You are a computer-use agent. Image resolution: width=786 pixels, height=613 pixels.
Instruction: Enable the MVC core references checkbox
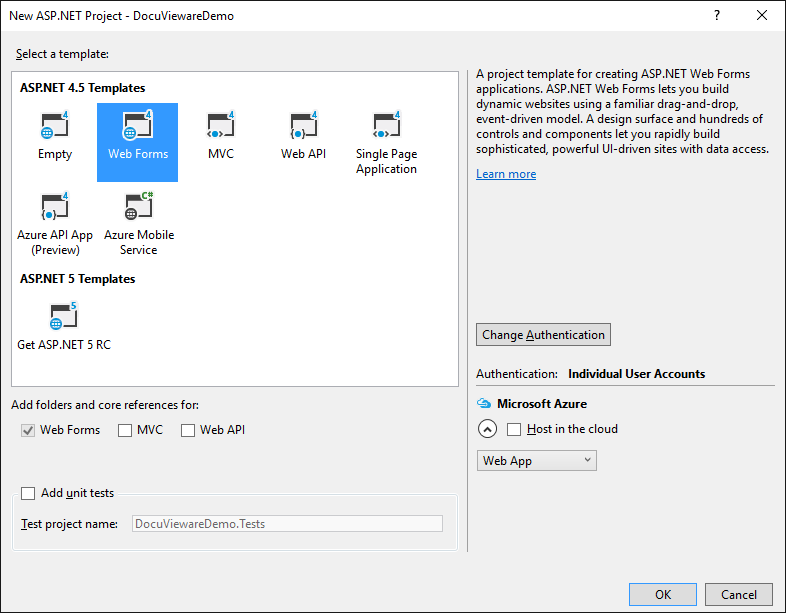(125, 431)
